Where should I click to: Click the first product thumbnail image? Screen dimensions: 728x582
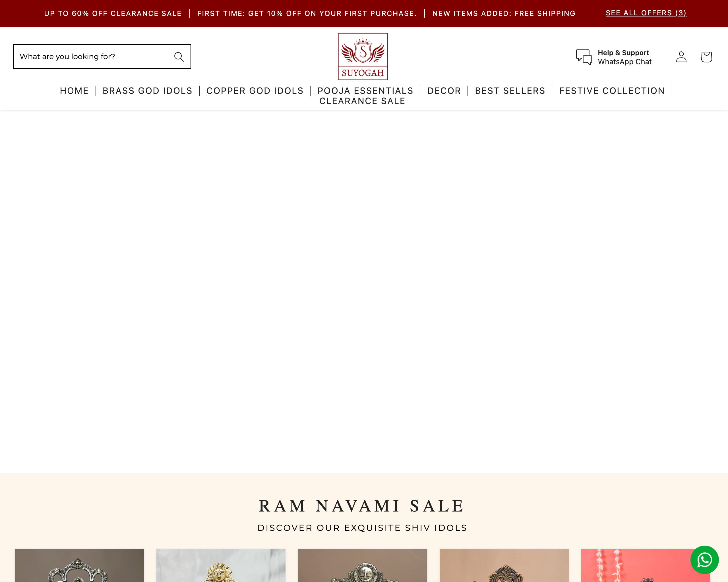pyautogui.click(x=80, y=565)
